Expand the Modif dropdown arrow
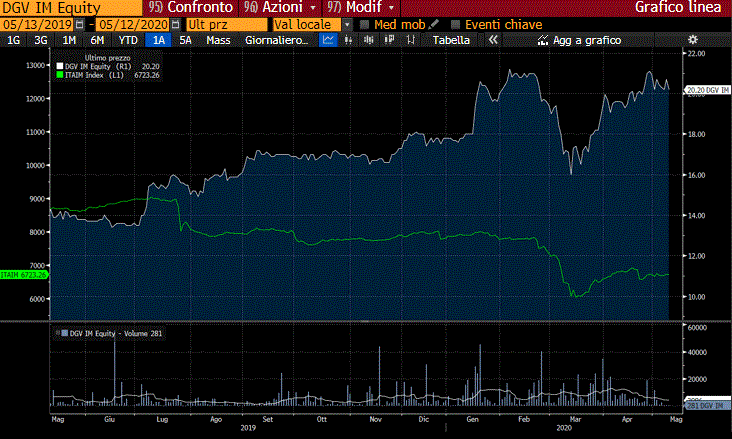Viewport: 732px width, 439px height. click(x=391, y=8)
